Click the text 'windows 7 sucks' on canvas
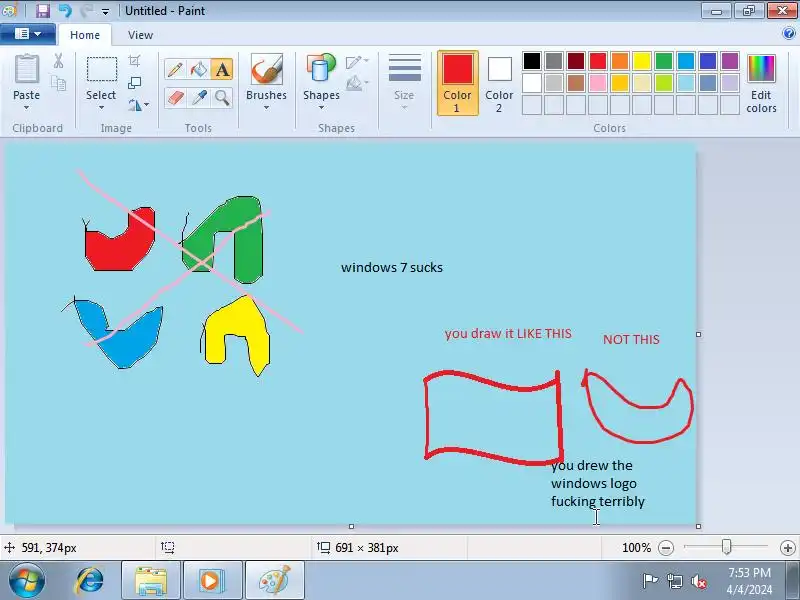Image resolution: width=800 pixels, height=600 pixels. tap(392, 267)
